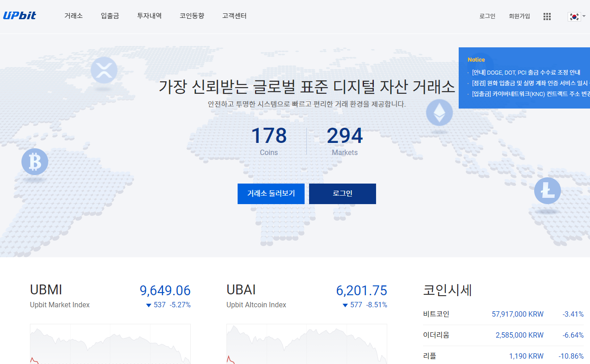
Task: Click the Litecoin coin icon on map
Action: (x=548, y=191)
